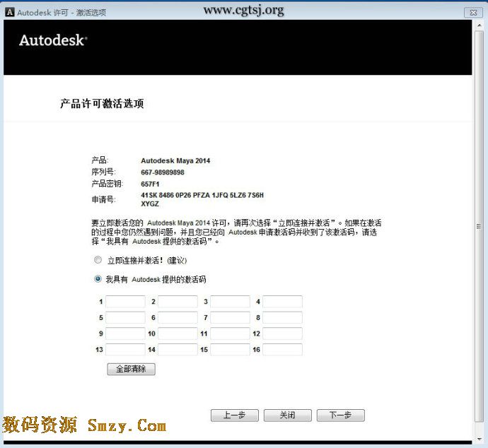Screen dimensions: 488x448
Task: Click activation code field 6
Action: pyautogui.click(x=178, y=317)
